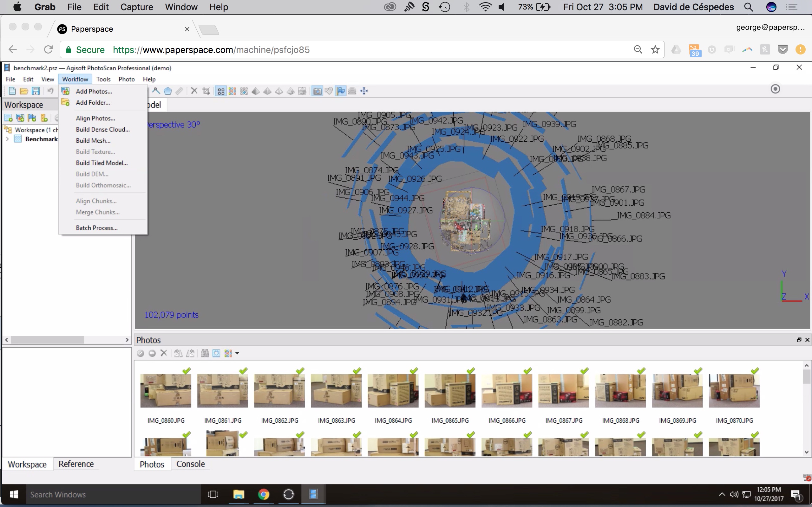Click the Reset View move icon on toolbar
Image resolution: width=812 pixels, height=507 pixels.
point(364,91)
